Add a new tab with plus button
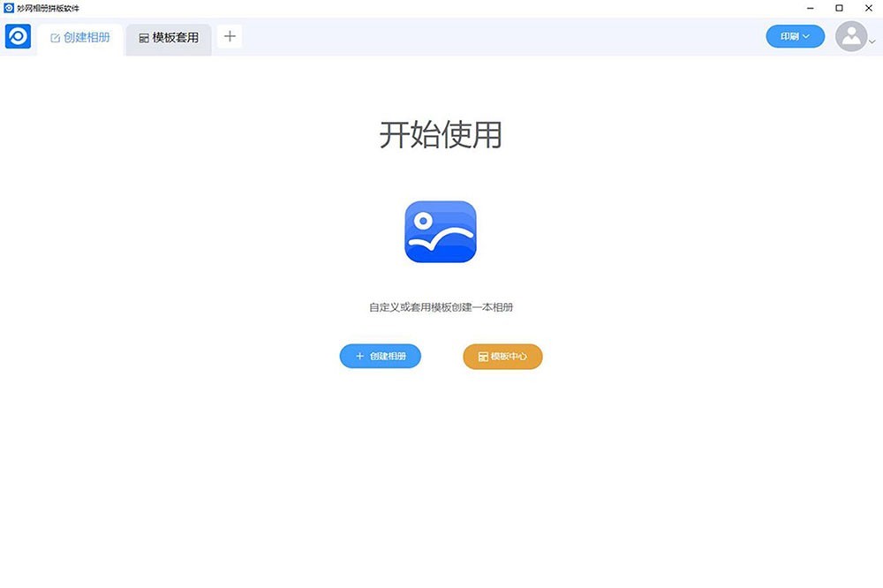Image resolution: width=883 pixels, height=588 pixels. pyautogui.click(x=230, y=36)
